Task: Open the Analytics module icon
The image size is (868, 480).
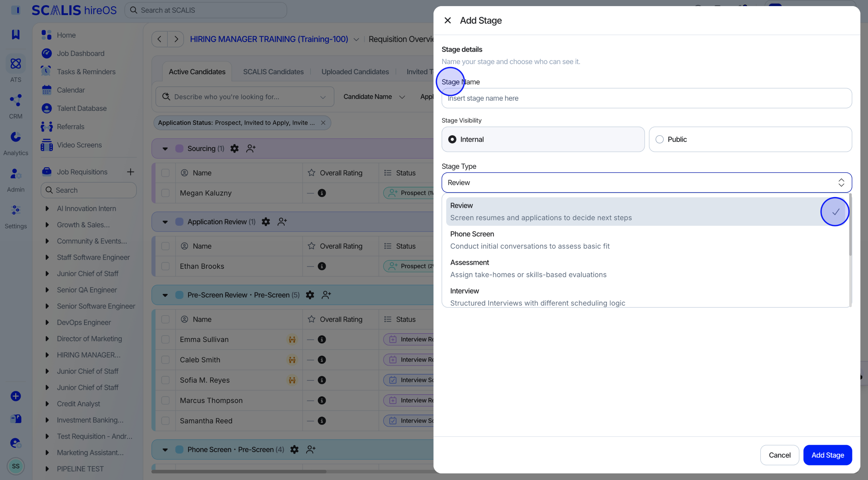Action: point(16,137)
